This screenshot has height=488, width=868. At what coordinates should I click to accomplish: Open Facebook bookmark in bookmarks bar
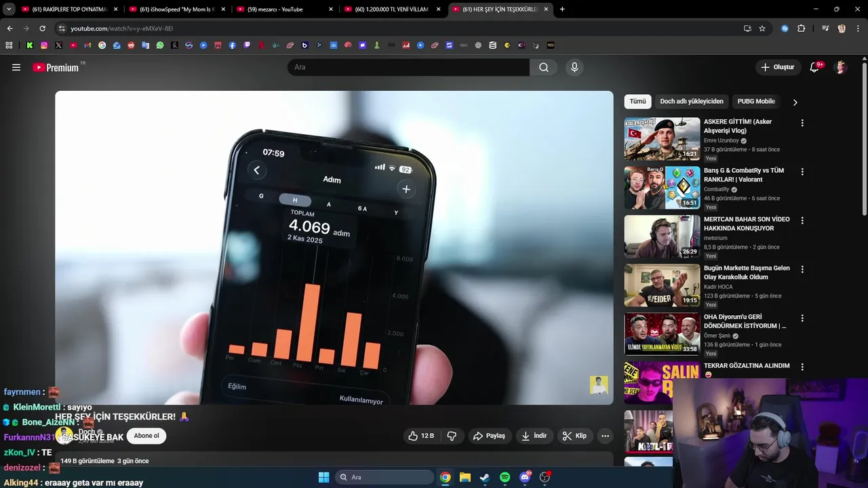click(233, 45)
